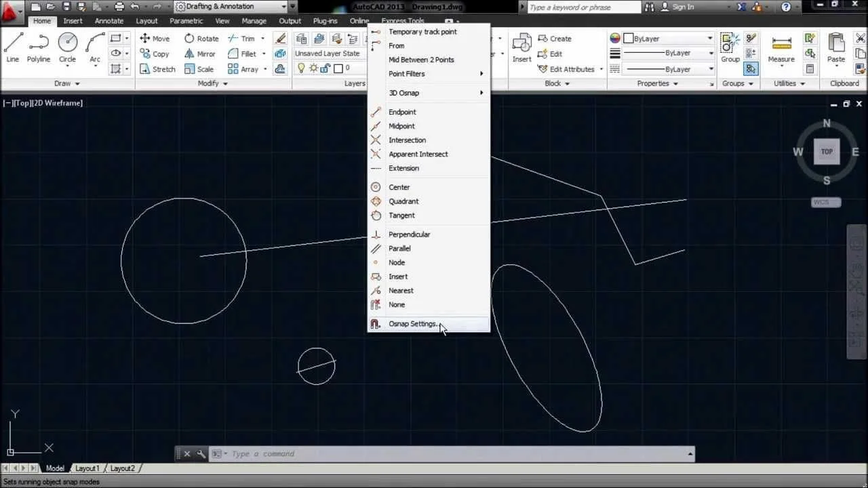
Task: Select the Mirror tool
Action: pos(199,54)
